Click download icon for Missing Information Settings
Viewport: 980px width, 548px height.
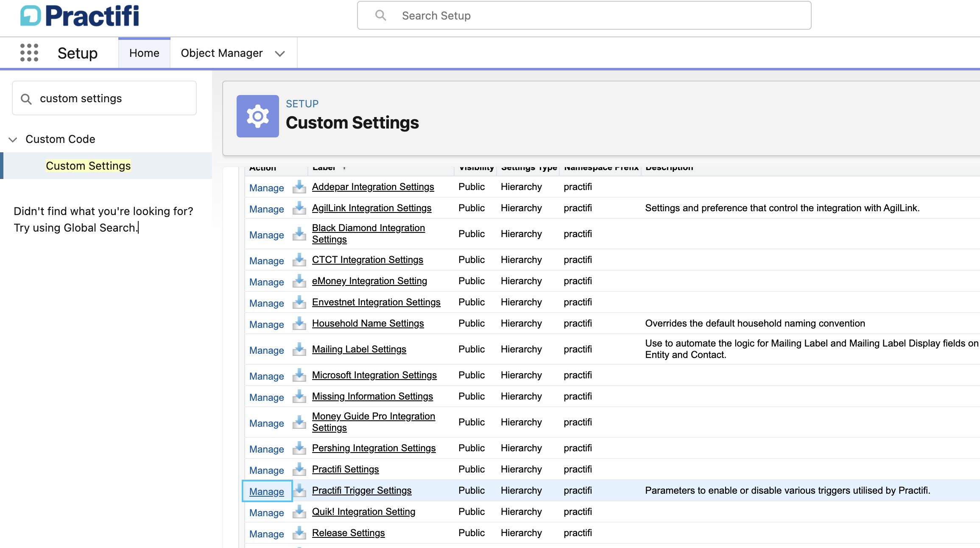point(299,396)
